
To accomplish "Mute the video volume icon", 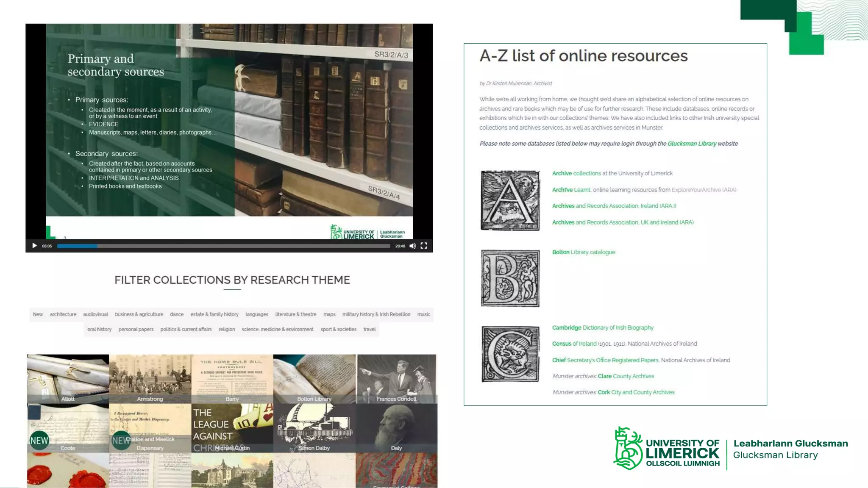I will point(412,246).
